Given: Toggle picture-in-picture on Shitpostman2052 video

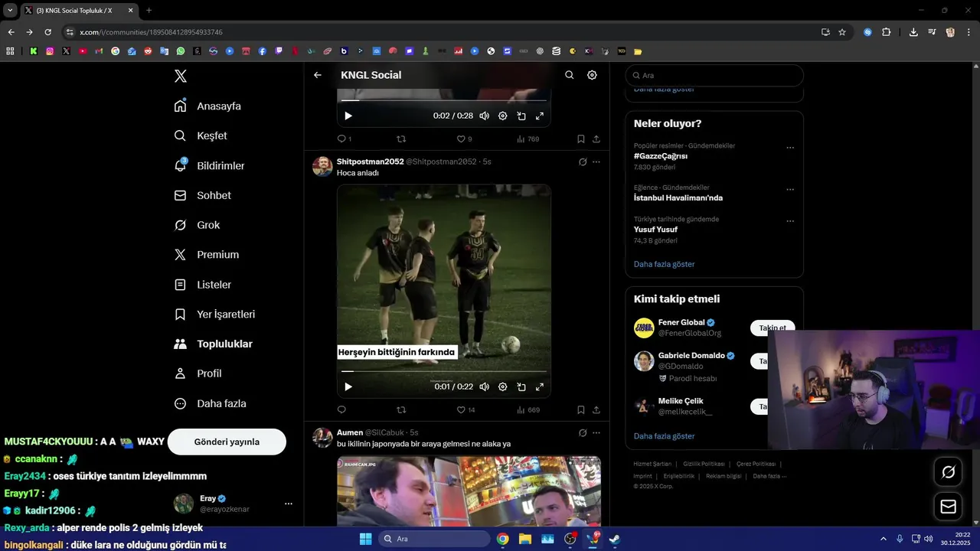Looking at the screenshot, I should click(x=521, y=386).
